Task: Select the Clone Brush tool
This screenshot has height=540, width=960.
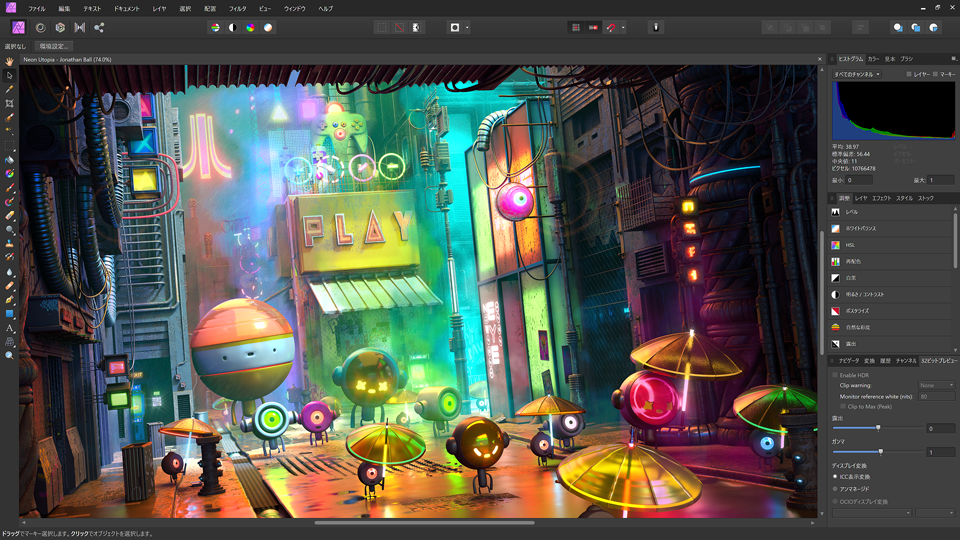Action: pyautogui.click(x=9, y=244)
